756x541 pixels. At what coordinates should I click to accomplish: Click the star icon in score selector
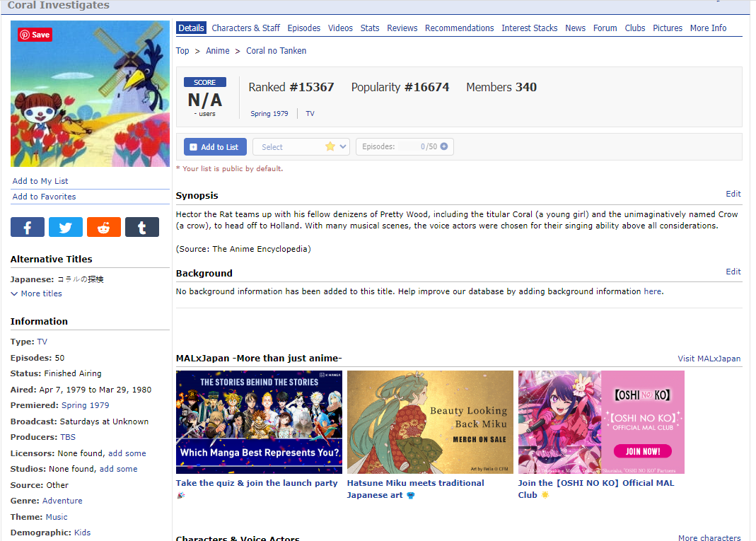click(x=330, y=146)
